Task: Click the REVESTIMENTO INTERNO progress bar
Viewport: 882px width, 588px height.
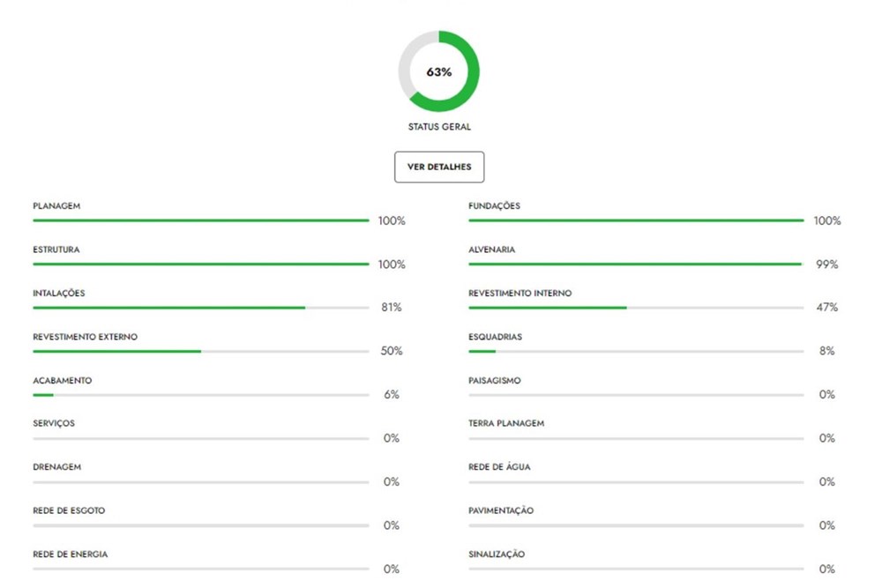Action: pyautogui.click(x=635, y=308)
